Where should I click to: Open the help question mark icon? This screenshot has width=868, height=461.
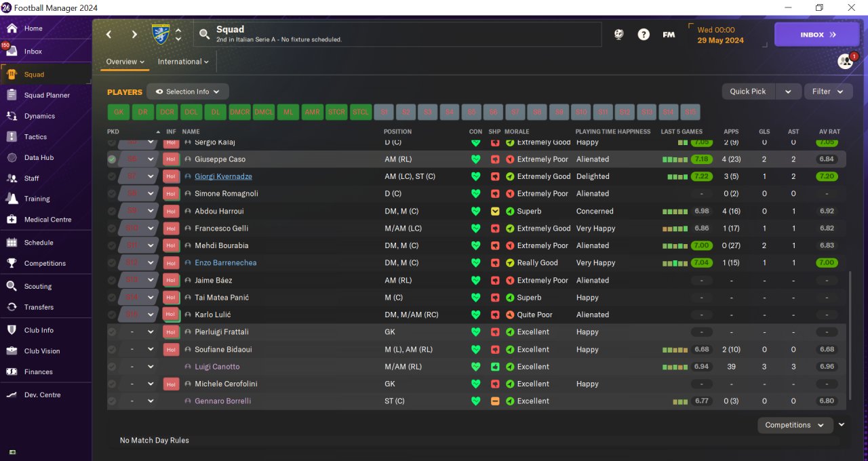[x=644, y=35]
